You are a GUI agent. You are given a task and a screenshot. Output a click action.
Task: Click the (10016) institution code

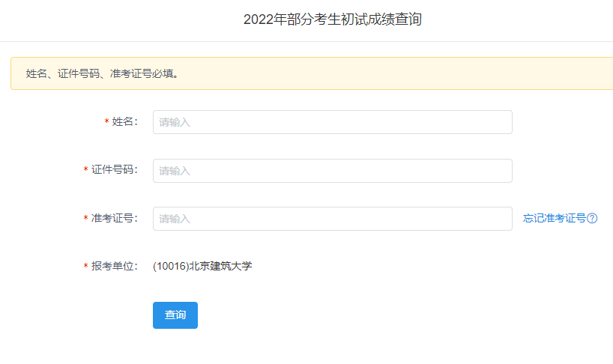(170, 266)
